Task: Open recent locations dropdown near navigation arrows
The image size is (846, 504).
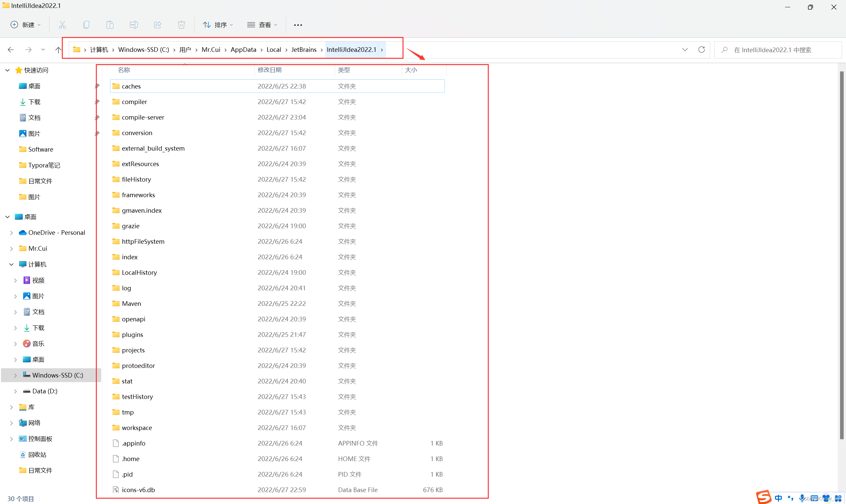Action: pyautogui.click(x=43, y=50)
